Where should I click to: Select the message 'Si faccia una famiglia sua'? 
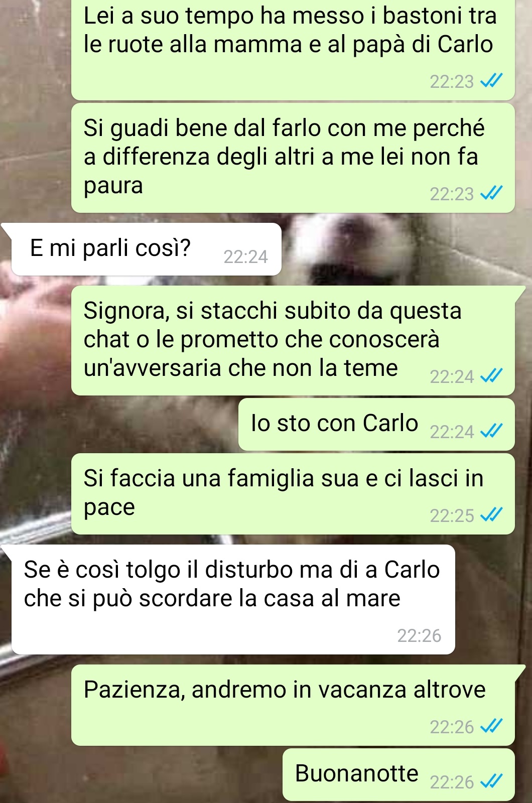click(293, 494)
